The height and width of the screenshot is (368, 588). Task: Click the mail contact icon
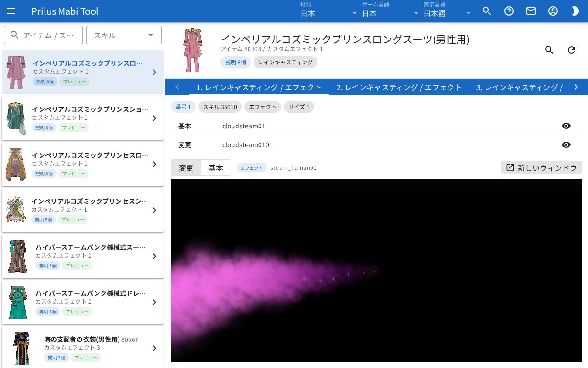pos(531,11)
